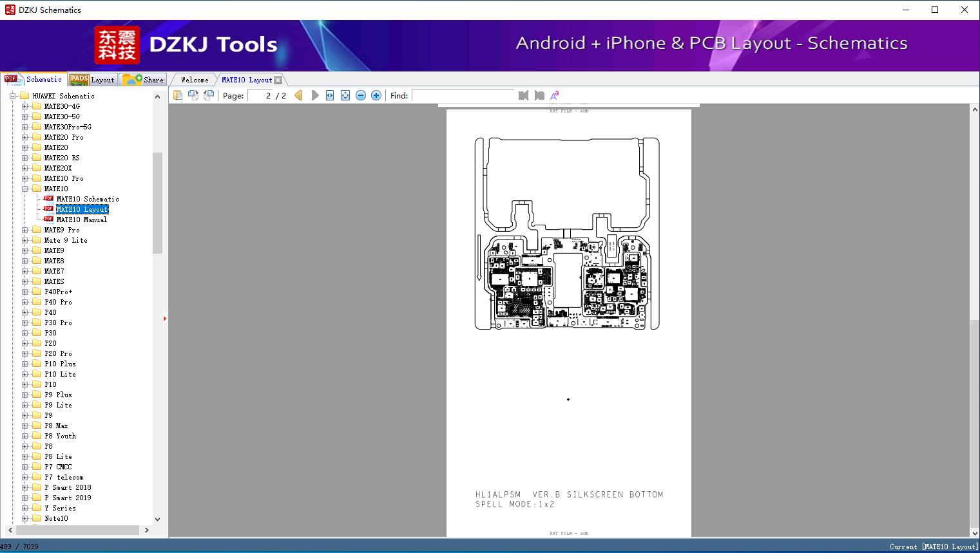Viewport: 980px width, 553px height.
Task: Collapse the HUAWEI Schematic root node
Action: click(13, 96)
